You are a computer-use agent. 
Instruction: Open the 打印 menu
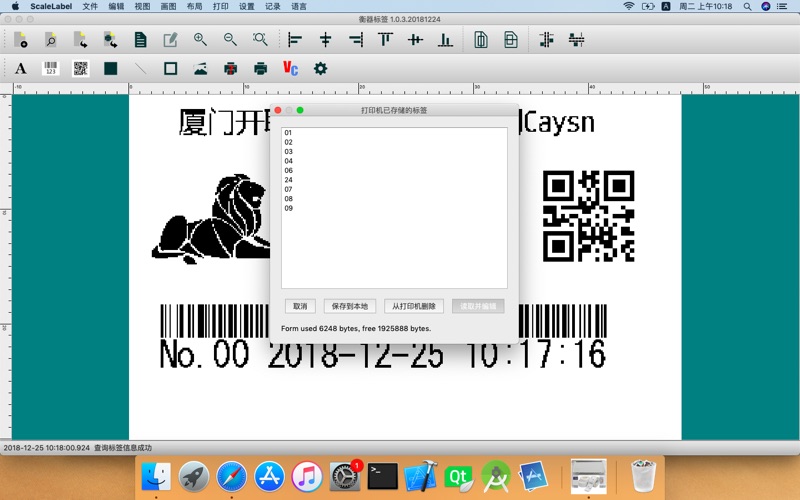pyautogui.click(x=220, y=6)
